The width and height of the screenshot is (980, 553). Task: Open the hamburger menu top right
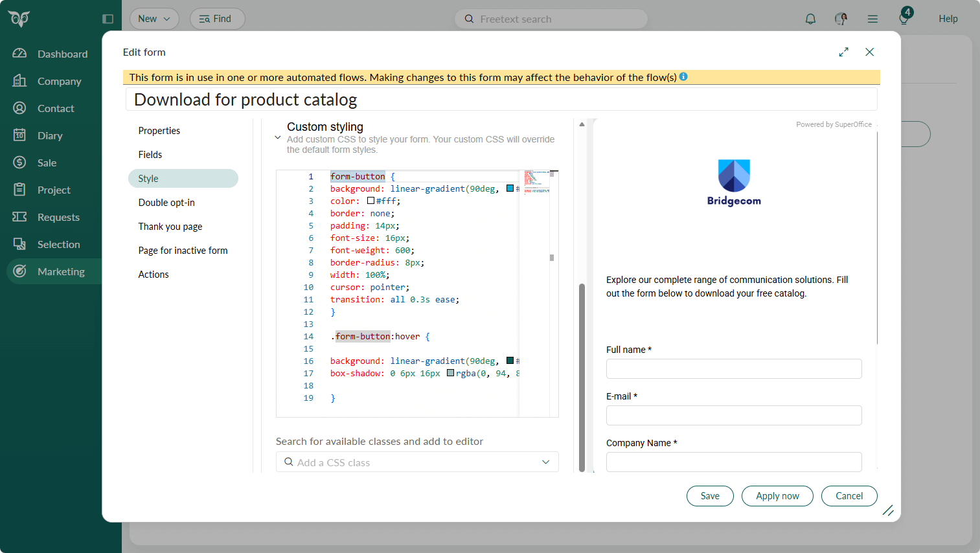point(872,19)
